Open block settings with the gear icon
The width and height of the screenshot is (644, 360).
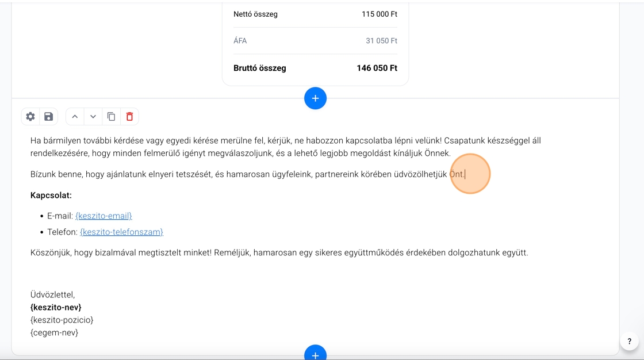[x=30, y=117]
